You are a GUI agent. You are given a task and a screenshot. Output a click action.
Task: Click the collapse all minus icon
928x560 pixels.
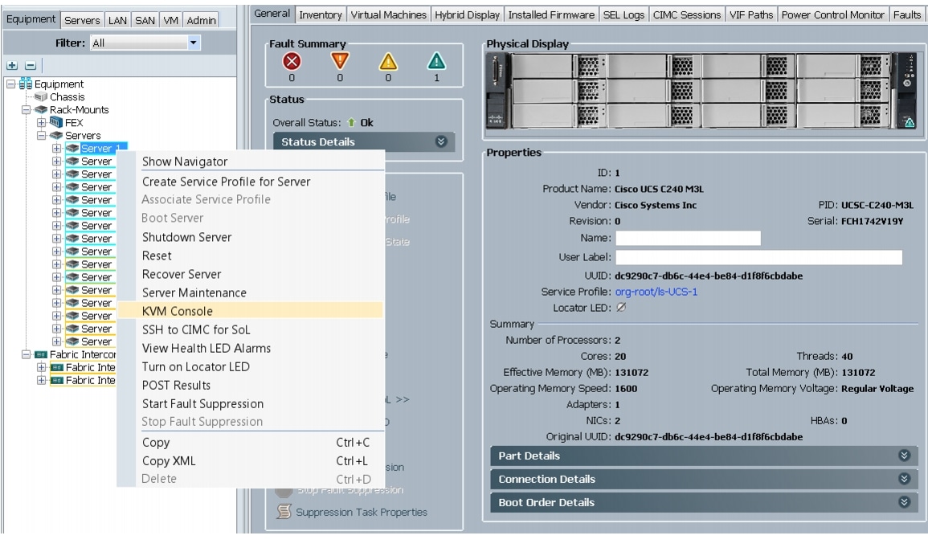(x=31, y=66)
